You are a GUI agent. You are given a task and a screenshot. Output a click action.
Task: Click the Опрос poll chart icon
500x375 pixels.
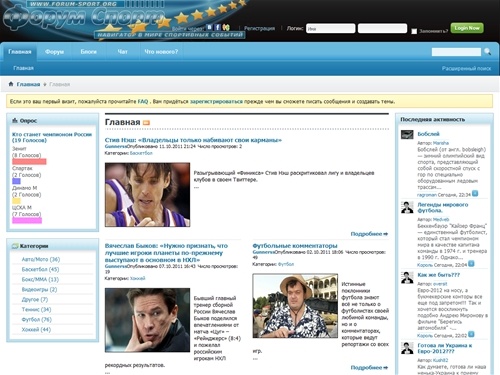pos(15,120)
